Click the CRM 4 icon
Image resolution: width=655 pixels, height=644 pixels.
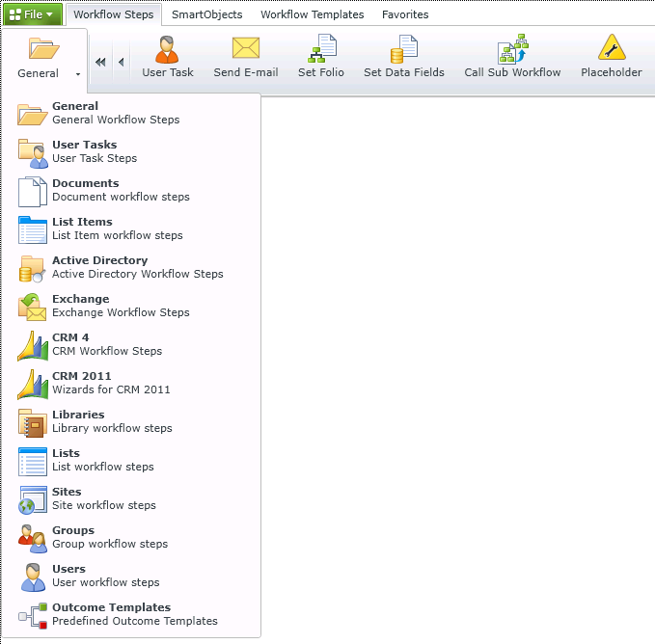click(33, 346)
